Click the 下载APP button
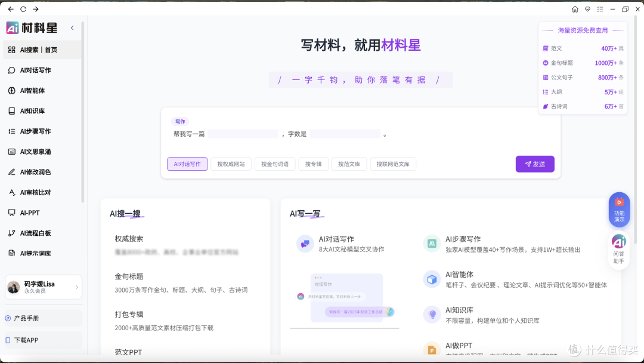This screenshot has width=644, height=363. [43, 340]
